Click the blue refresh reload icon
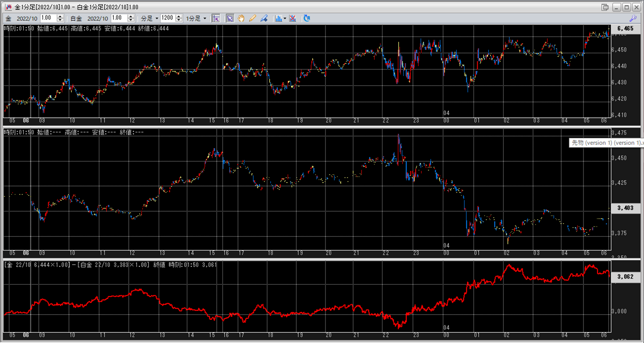Screen dimensions: 644x343 307,18
